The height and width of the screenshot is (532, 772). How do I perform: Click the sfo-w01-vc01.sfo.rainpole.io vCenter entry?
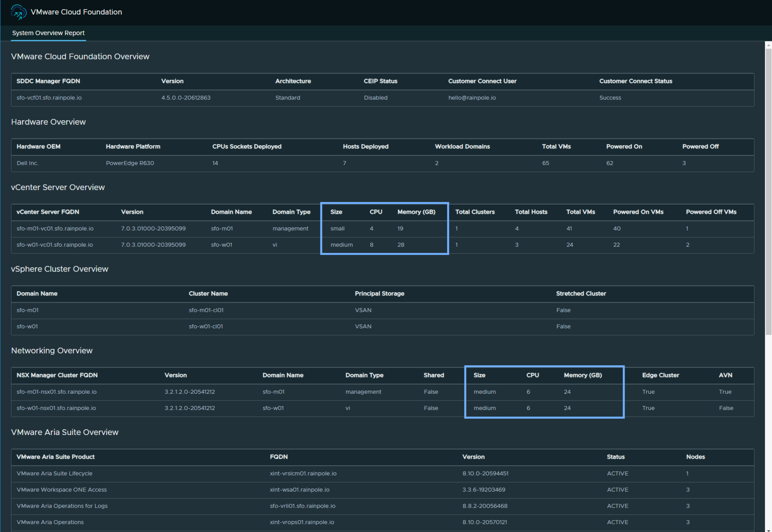click(55, 245)
